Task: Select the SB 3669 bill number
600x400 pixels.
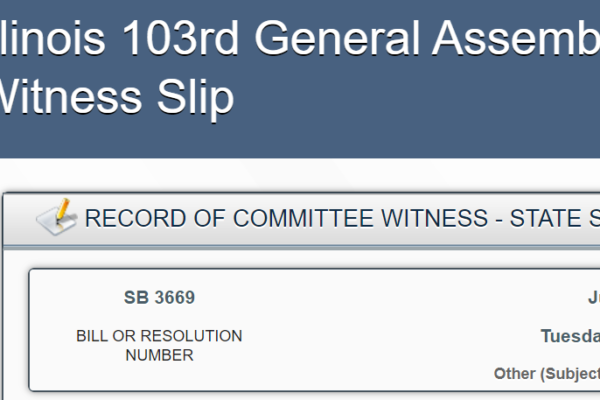Action: [159, 297]
